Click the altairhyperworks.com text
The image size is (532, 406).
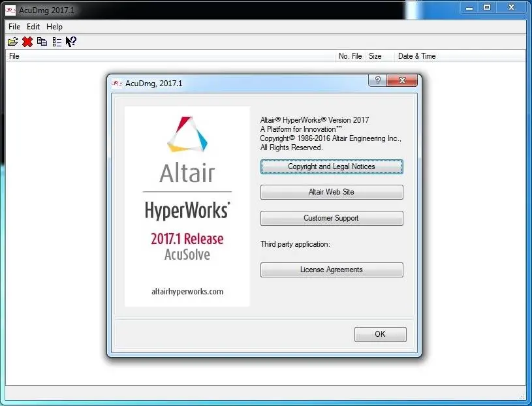[x=187, y=291]
